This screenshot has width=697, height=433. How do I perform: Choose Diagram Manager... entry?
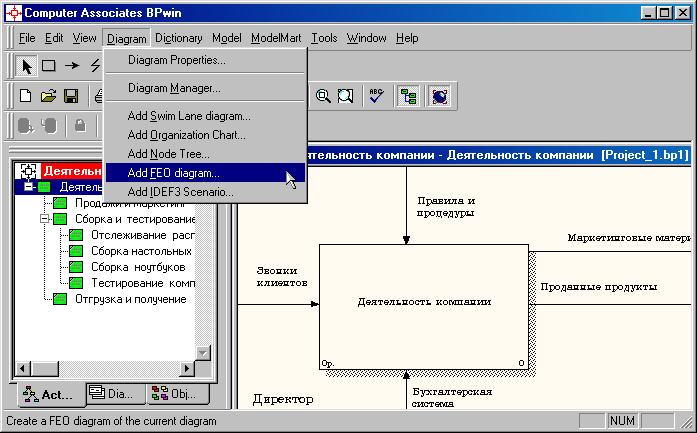205,88
